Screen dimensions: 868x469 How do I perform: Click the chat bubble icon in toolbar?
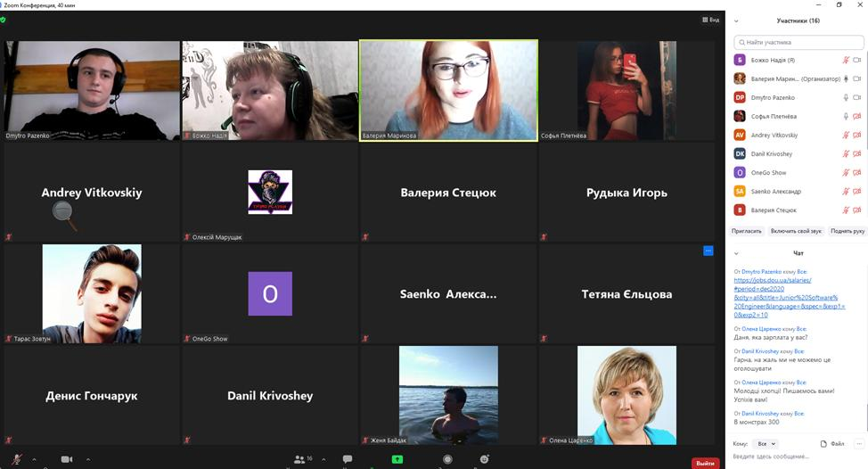click(x=348, y=459)
